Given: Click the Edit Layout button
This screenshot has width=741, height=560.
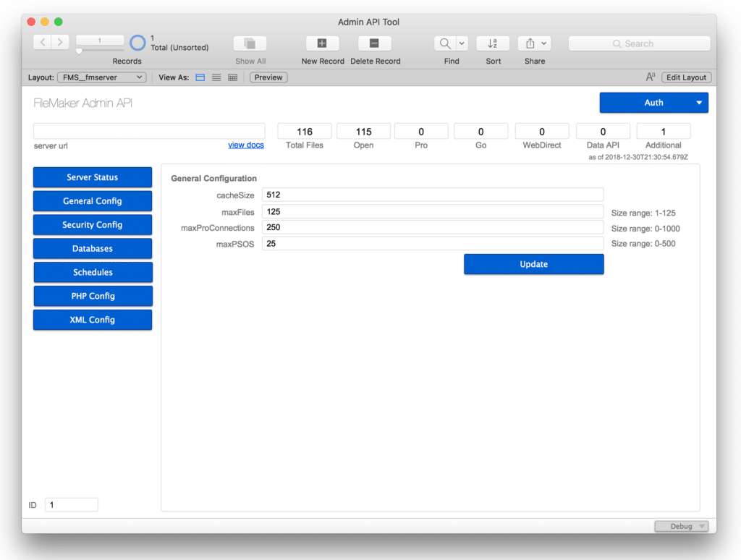Looking at the screenshot, I should (x=686, y=77).
